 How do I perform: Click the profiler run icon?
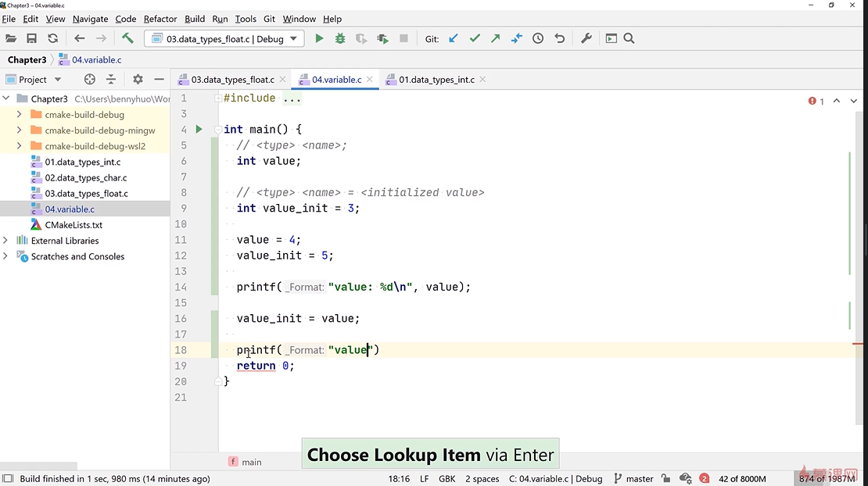pyautogui.click(x=382, y=39)
